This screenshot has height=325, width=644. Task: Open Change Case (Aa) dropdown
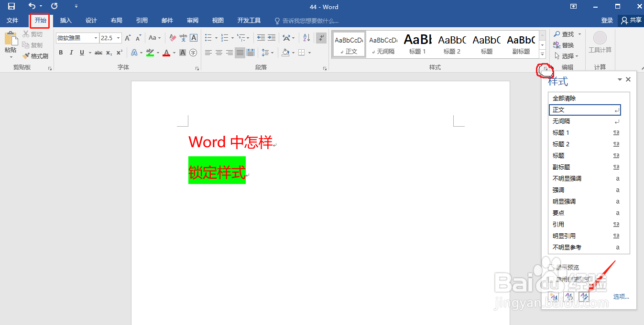[154, 38]
